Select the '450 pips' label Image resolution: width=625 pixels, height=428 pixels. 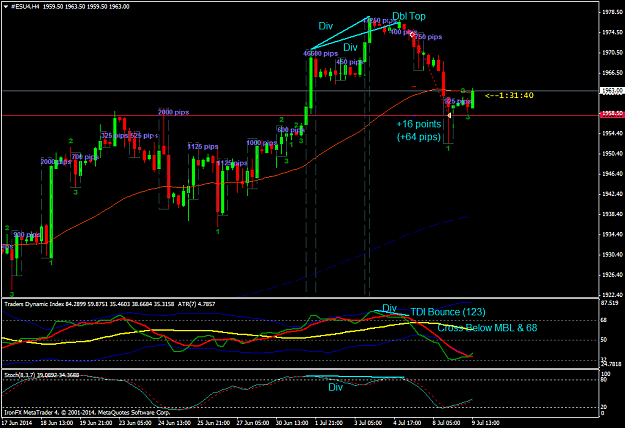click(x=349, y=62)
